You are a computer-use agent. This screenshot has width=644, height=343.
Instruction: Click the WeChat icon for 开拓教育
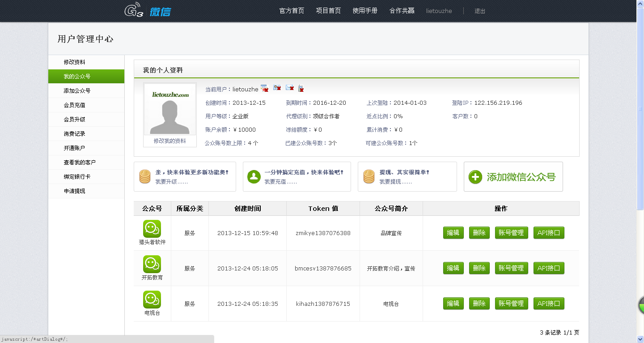tap(152, 264)
